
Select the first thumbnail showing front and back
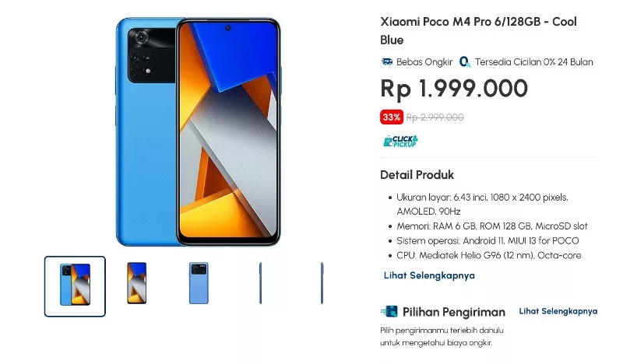coord(75,286)
